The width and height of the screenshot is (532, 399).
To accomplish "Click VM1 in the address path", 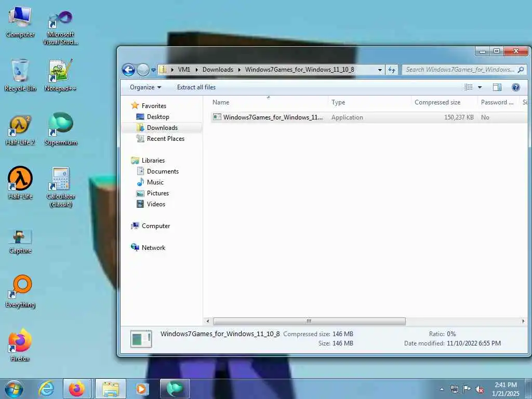I will point(184,70).
